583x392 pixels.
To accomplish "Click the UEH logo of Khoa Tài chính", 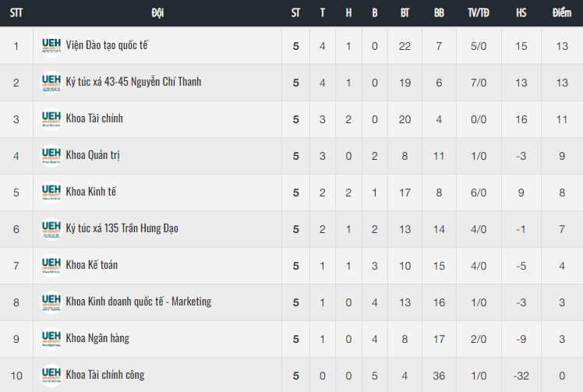I will [x=51, y=119].
